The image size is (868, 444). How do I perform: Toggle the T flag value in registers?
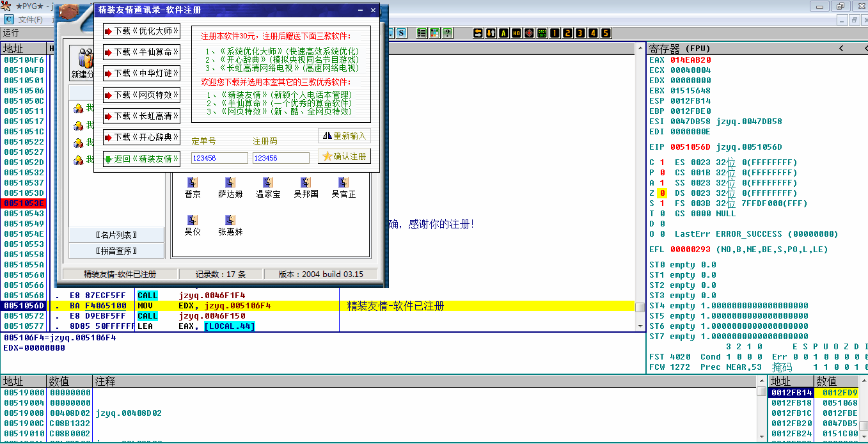[x=663, y=213]
